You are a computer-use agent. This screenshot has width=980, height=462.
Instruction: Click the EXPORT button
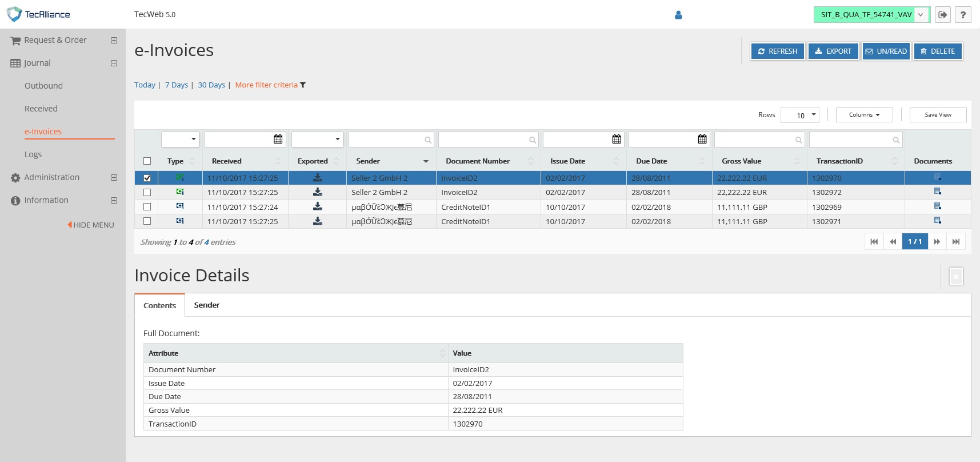tap(833, 51)
